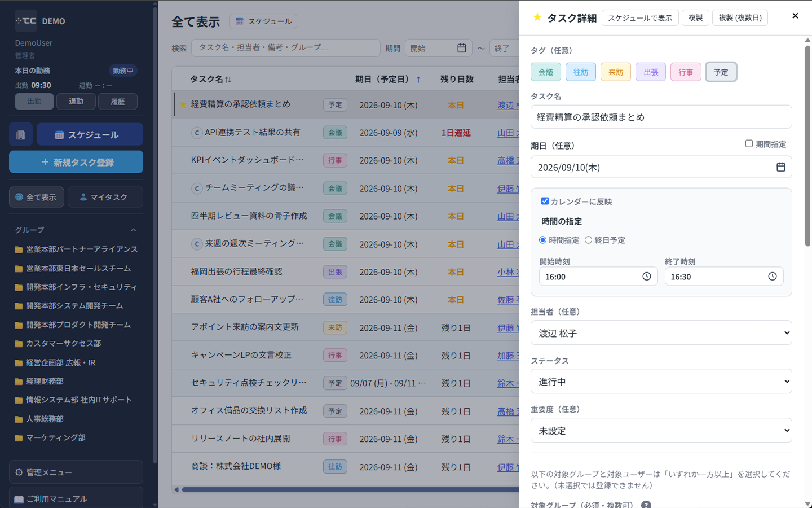Open the 重要度 dropdown showing 未設定
Image resolution: width=812 pixels, height=508 pixels.
(x=661, y=431)
